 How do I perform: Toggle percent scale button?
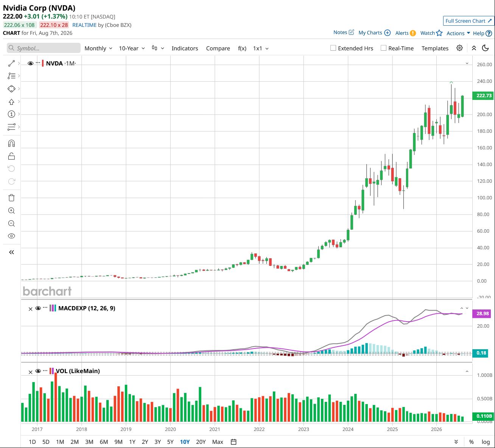[x=472, y=442]
